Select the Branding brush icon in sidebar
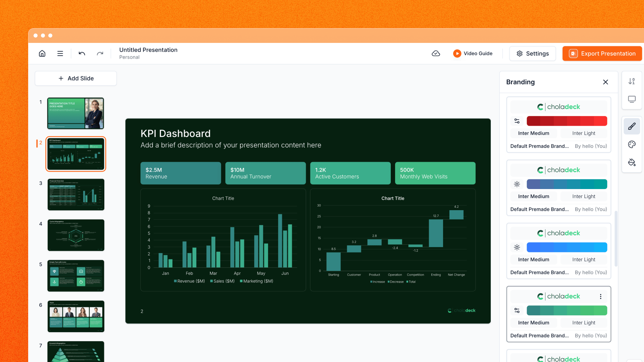 click(632, 126)
